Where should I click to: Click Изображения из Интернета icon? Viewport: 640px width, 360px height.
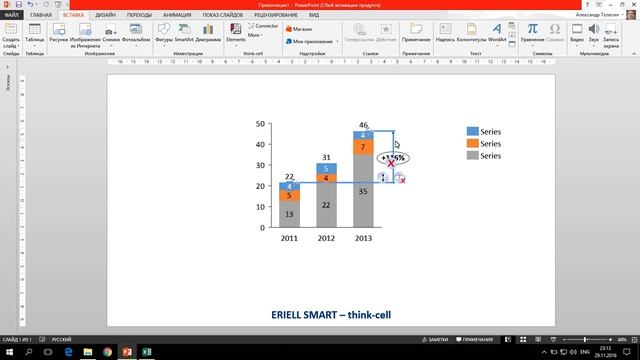85,36
